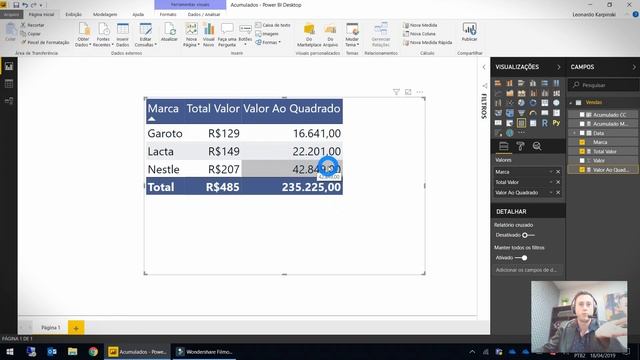Image resolution: width=640 pixels, height=360 pixels.
Task: Switch to Data view in left sidebar
Action: (9, 84)
